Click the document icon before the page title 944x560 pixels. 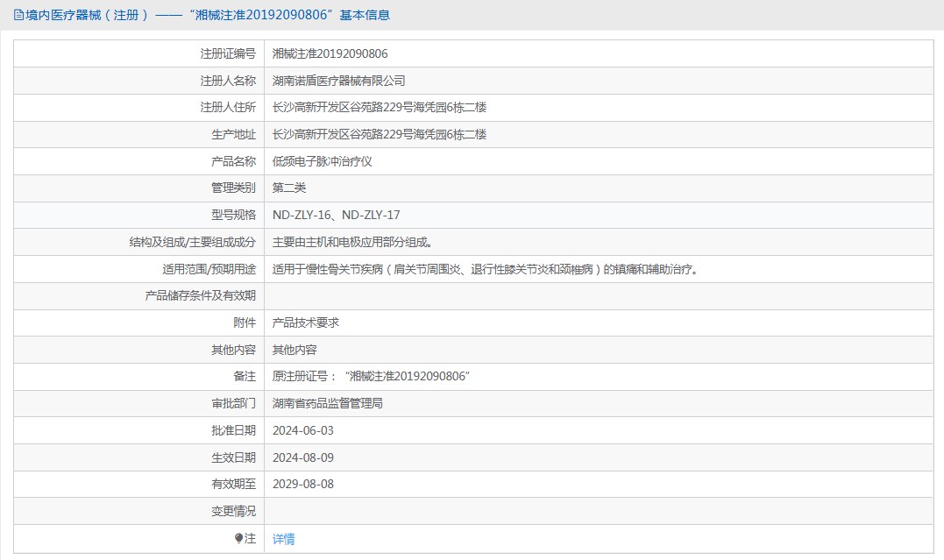click(18, 15)
